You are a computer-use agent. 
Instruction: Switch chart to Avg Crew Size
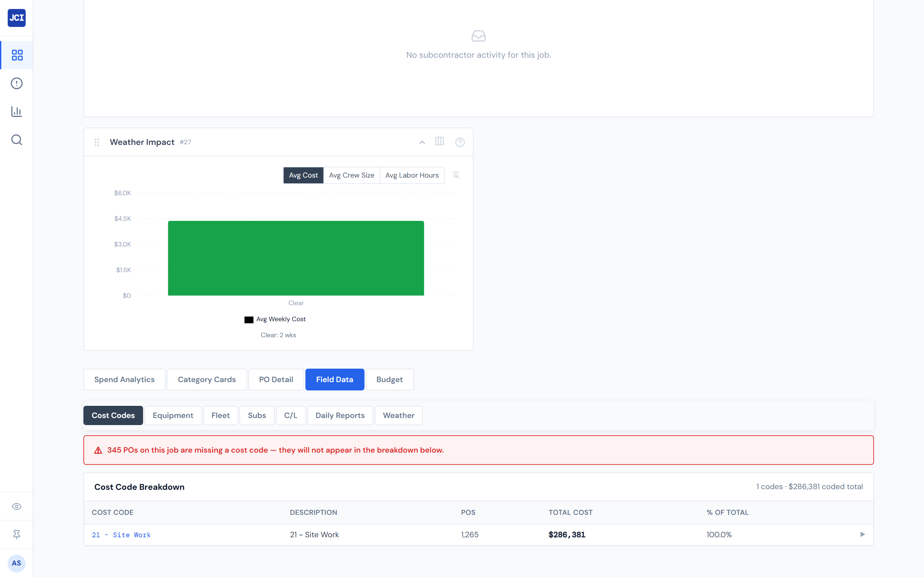(351, 175)
